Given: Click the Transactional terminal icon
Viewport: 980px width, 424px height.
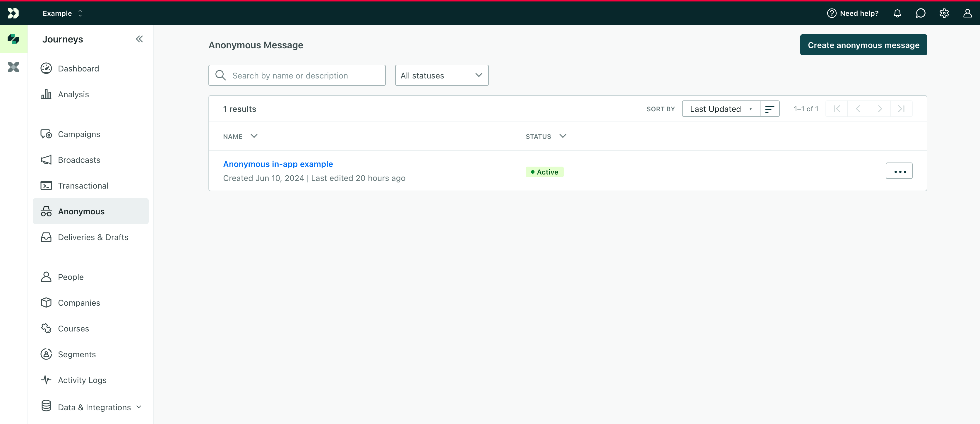Looking at the screenshot, I should click(x=47, y=185).
